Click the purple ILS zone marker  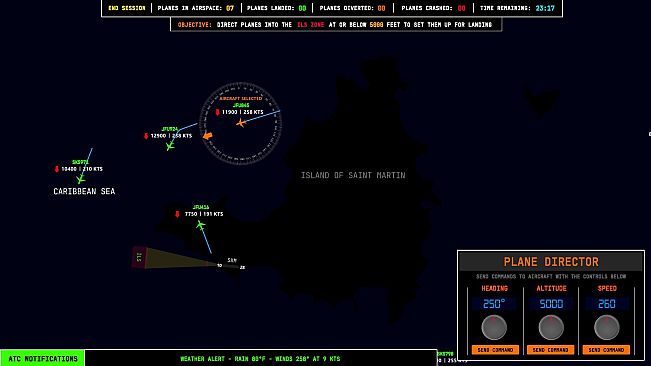(x=139, y=257)
